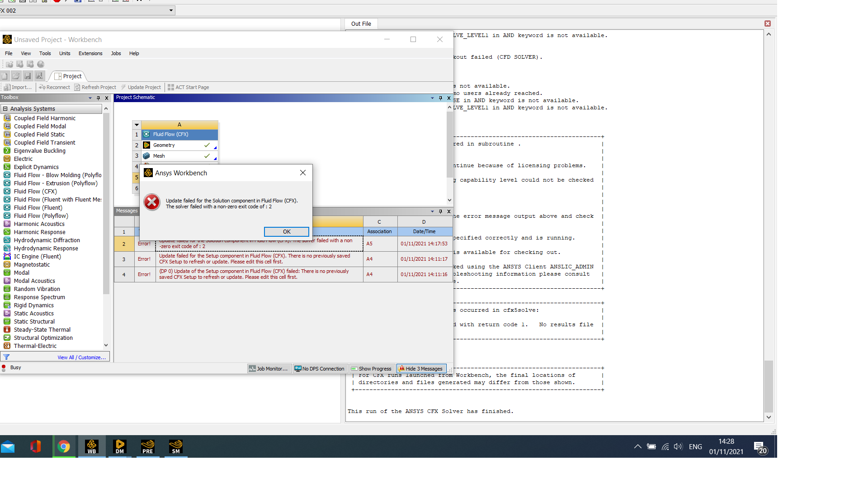Click Update Project
Image resolution: width=868 pixels, height=488 pixels.
pyautogui.click(x=141, y=87)
